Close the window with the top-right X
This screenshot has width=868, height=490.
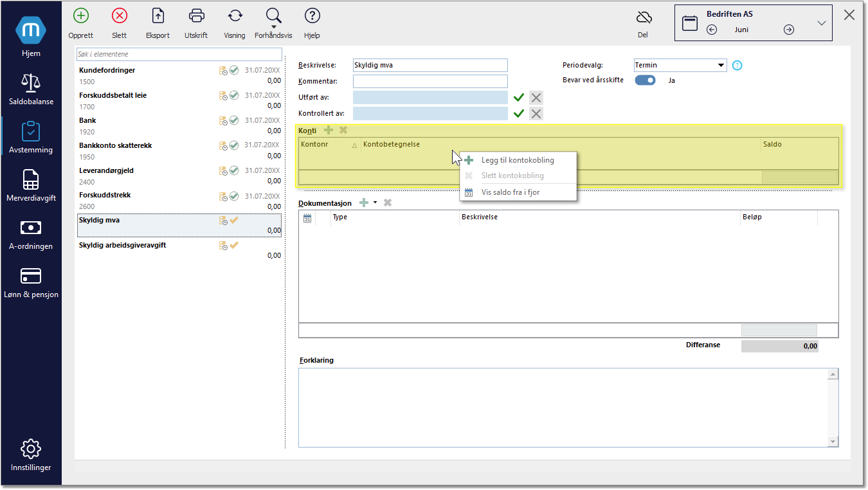point(849,15)
